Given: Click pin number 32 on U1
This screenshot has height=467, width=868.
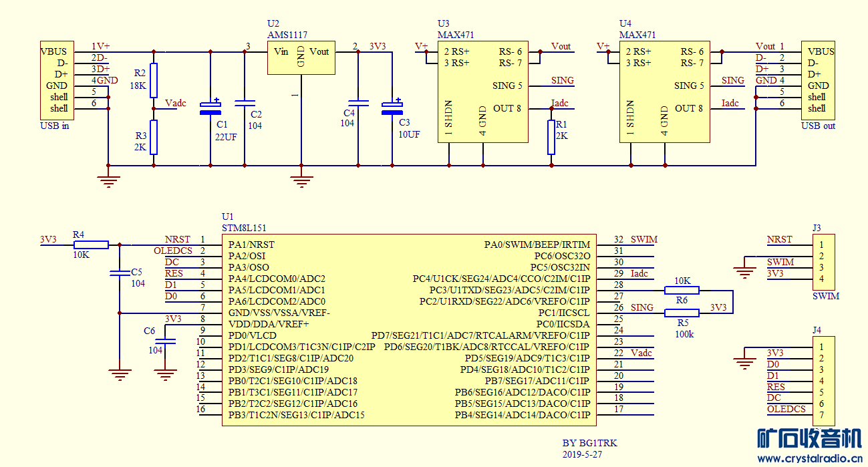Looking at the screenshot, I should [618, 239].
